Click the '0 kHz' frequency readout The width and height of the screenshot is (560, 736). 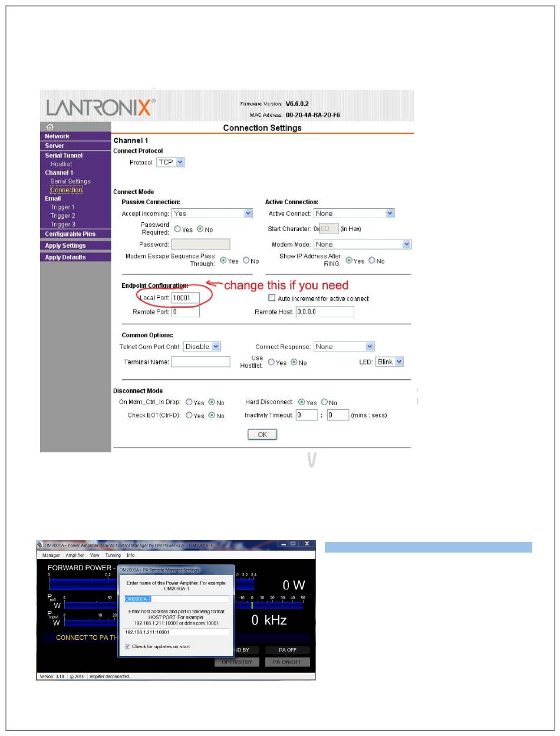pyautogui.click(x=269, y=620)
